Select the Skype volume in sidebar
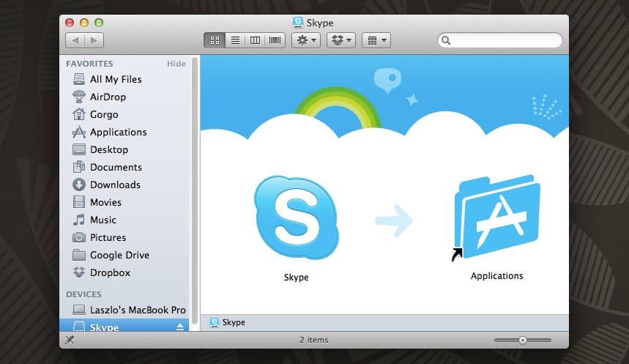Screen dimensions: 629x364 point(124,325)
